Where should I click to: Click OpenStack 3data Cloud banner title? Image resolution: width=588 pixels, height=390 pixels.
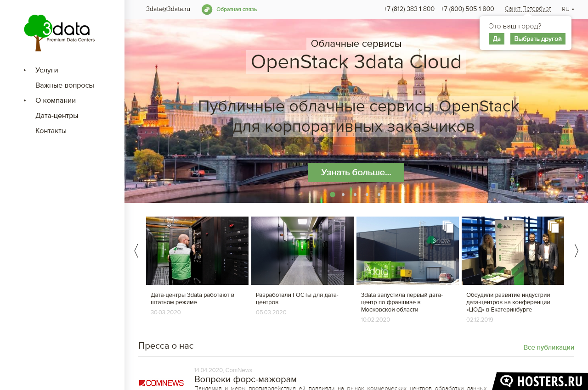tap(356, 62)
